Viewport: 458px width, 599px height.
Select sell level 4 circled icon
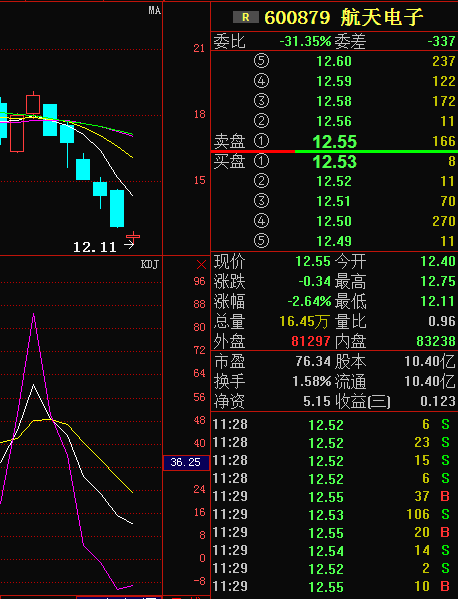261,81
